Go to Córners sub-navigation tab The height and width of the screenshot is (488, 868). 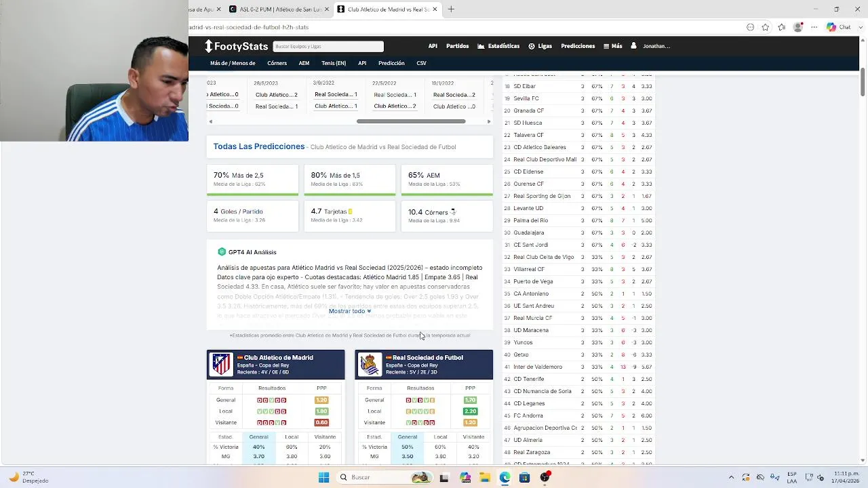(x=277, y=63)
